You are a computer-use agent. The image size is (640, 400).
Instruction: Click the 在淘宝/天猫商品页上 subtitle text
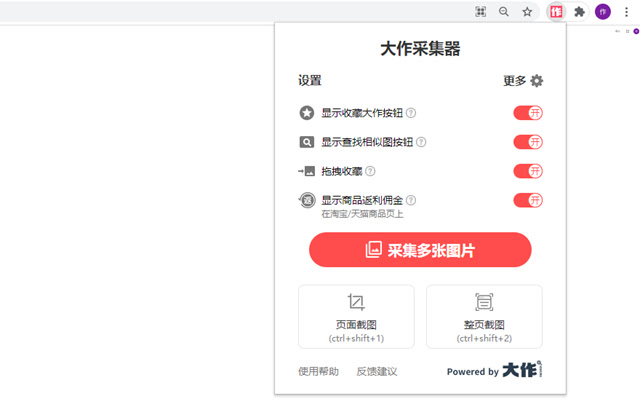coord(362,214)
